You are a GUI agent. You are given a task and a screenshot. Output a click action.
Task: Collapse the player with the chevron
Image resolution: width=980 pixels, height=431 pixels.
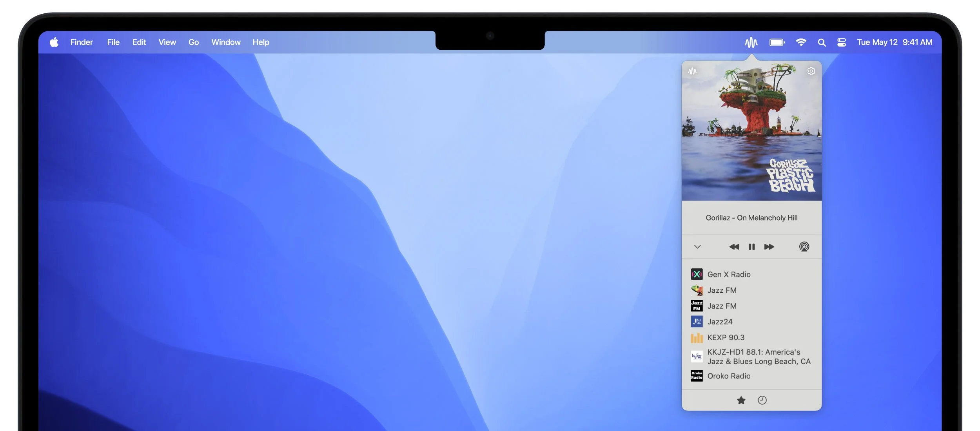click(x=697, y=247)
